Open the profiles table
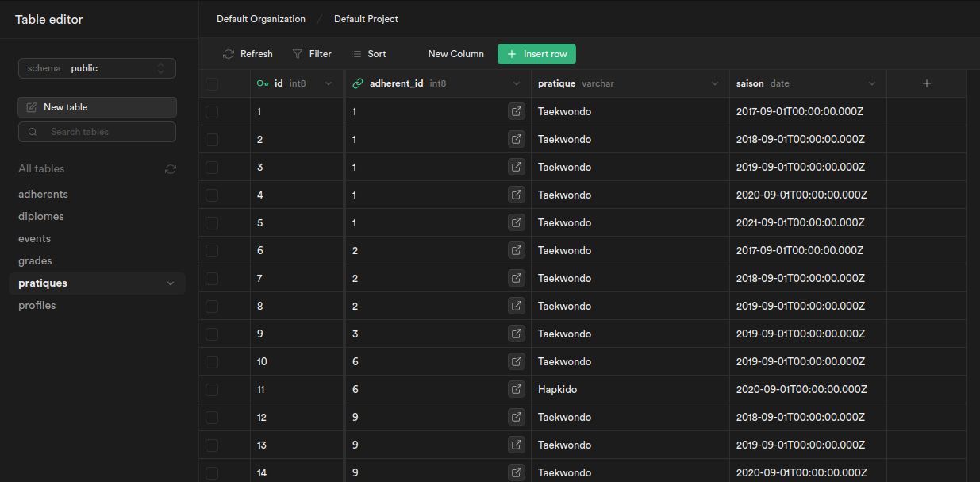Screen dimensions: 980x482 coord(37,306)
